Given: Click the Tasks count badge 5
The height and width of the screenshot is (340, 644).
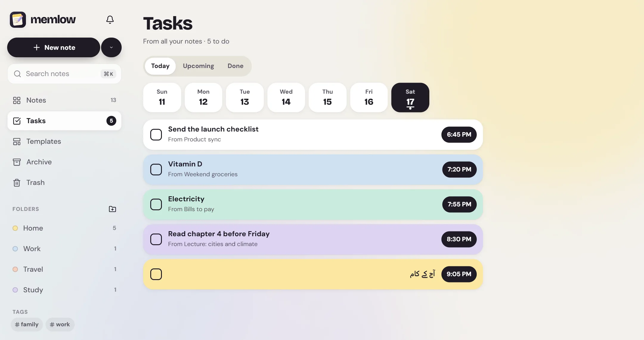Looking at the screenshot, I should click(x=111, y=121).
